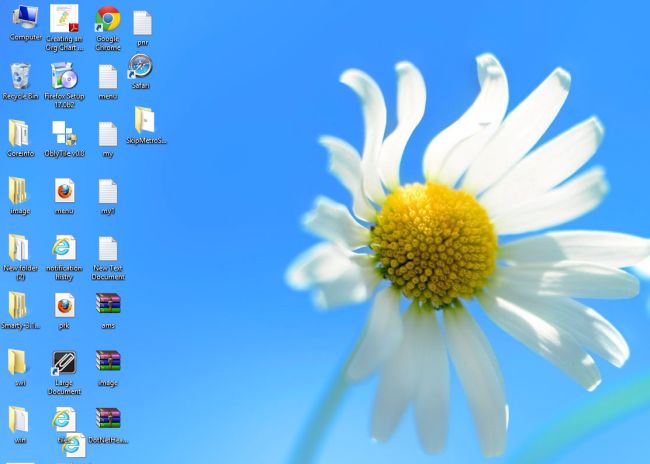Viewport: 650px width, 464px height.
Task: Open the SkipMetroS... folder
Action: pos(146,125)
